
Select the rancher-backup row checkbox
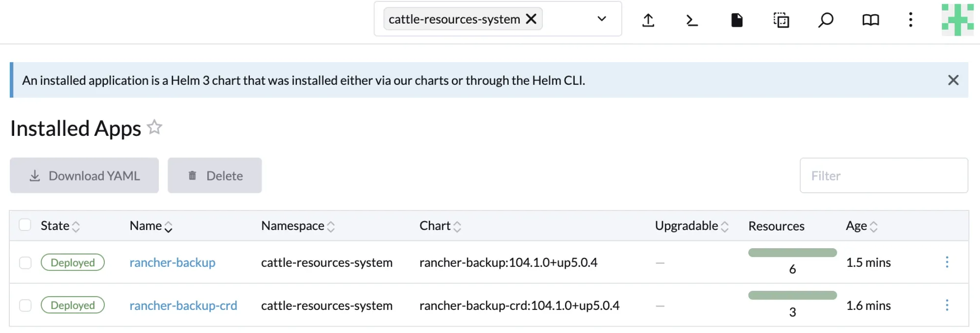(x=25, y=263)
